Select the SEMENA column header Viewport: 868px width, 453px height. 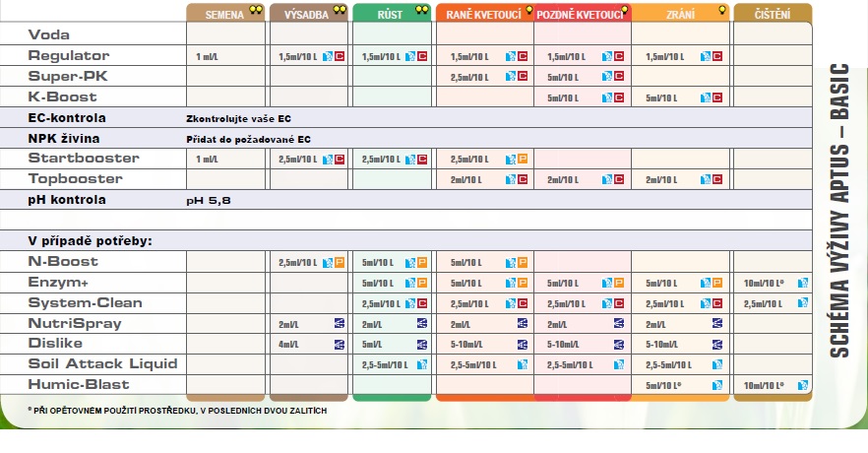click(225, 13)
